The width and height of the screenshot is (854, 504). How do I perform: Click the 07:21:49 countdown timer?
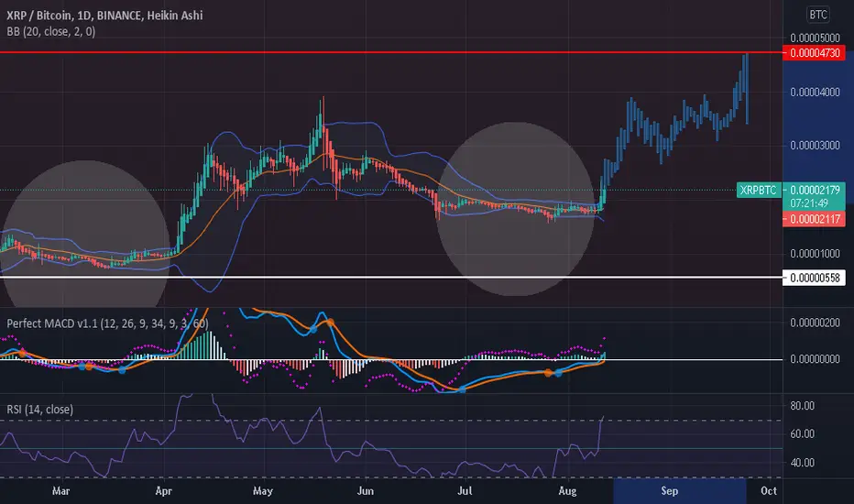[x=809, y=203]
